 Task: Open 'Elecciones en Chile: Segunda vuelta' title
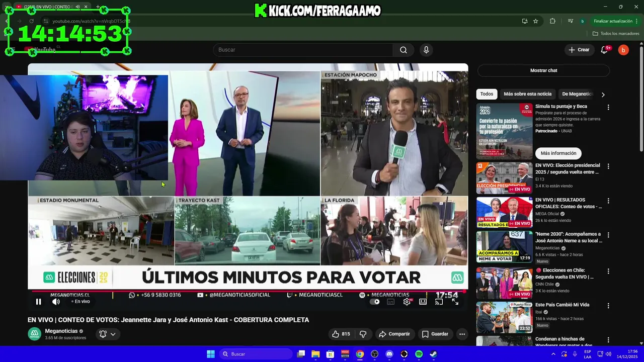click(x=565, y=274)
